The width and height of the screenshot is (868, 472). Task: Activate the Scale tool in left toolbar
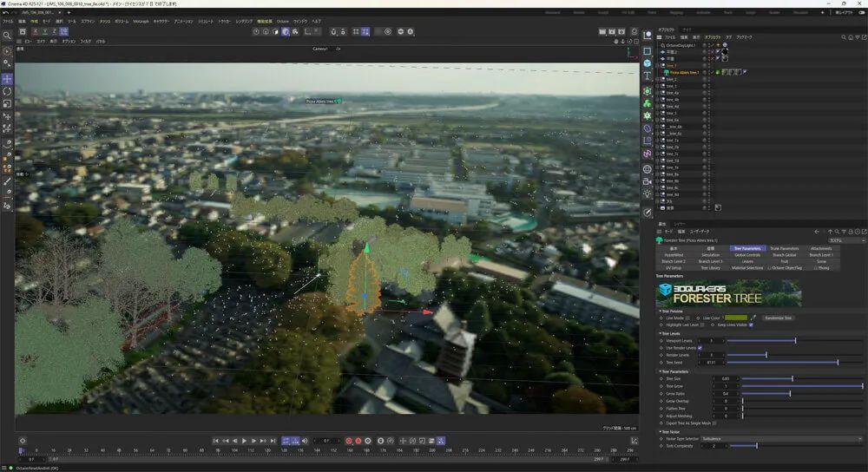pyautogui.click(x=7, y=103)
